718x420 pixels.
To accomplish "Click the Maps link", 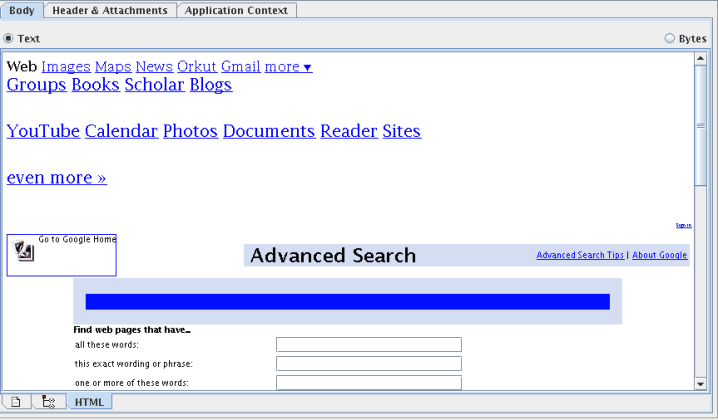I will (x=113, y=67).
